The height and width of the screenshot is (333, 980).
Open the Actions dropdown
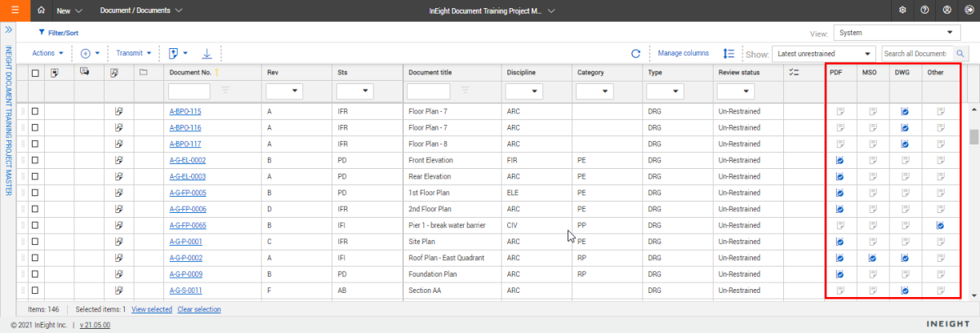click(47, 53)
